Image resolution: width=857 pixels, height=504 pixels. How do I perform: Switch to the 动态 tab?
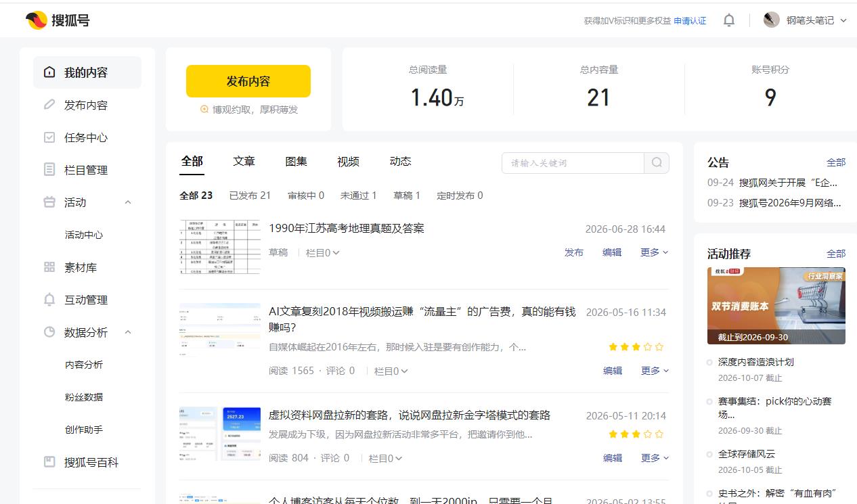click(401, 161)
